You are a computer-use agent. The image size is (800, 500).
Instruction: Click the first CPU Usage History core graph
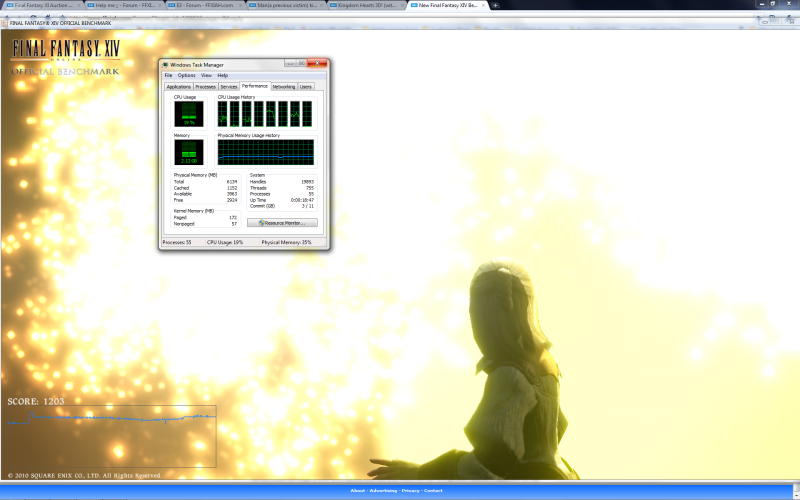pyautogui.click(x=222, y=114)
